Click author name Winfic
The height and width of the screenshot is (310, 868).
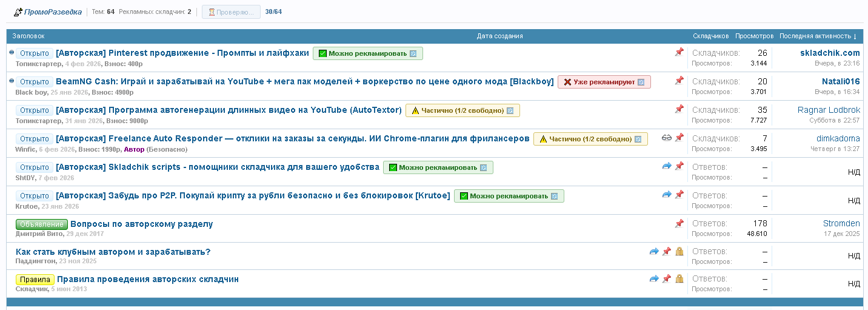coord(25,149)
